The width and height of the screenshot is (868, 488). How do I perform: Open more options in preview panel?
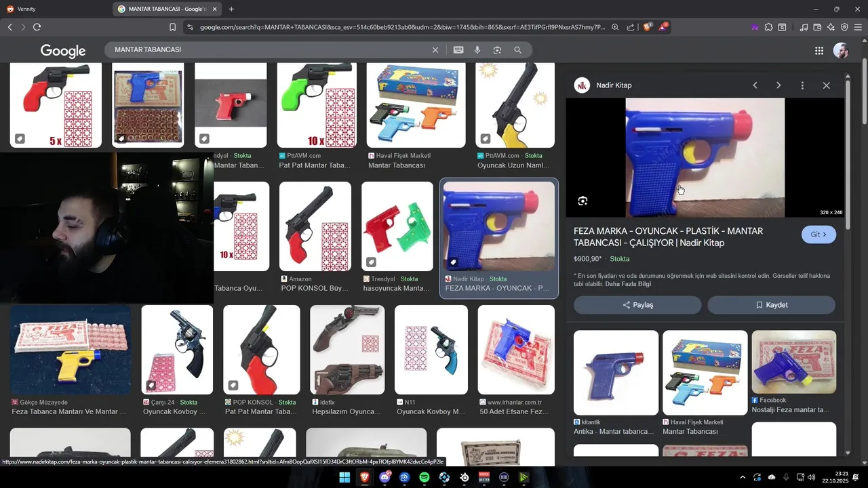click(802, 85)
